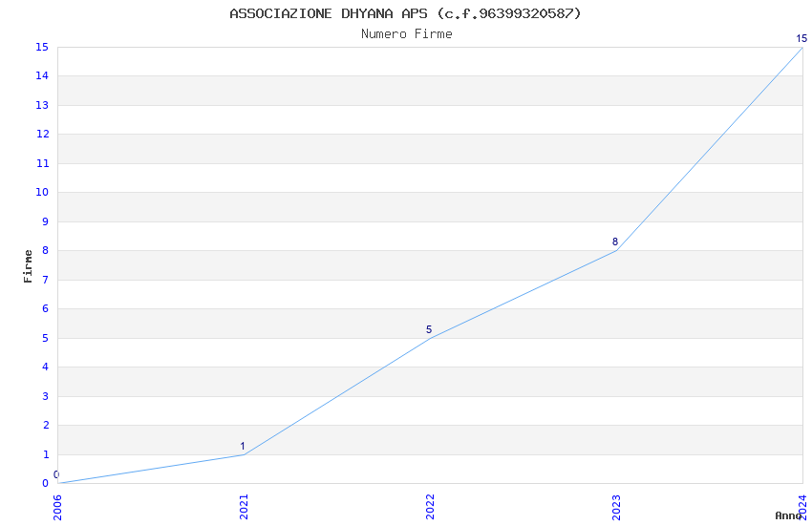Click data point label 1 at 2021
Screen dimensions: 812x525
coord(243,446)
